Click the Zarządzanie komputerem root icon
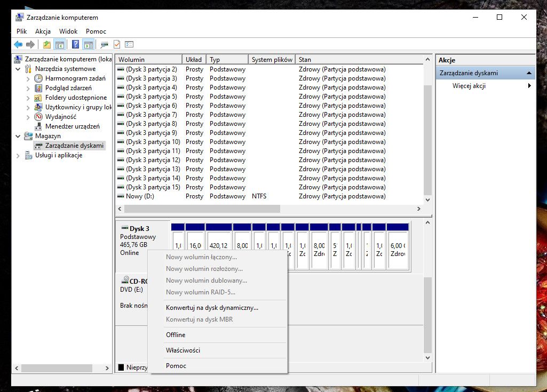The height and width of the screenshot is (392, 547). point(18,59)
